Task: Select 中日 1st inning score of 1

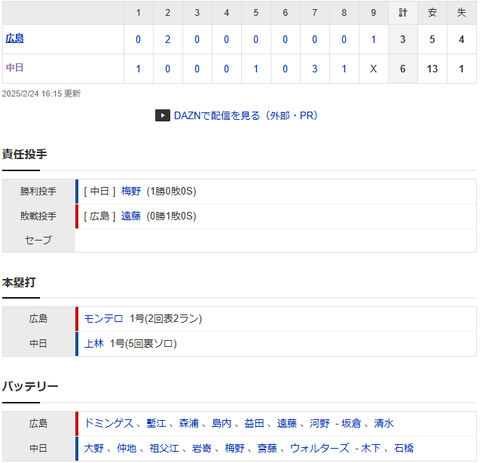Action: pos(138,69)
